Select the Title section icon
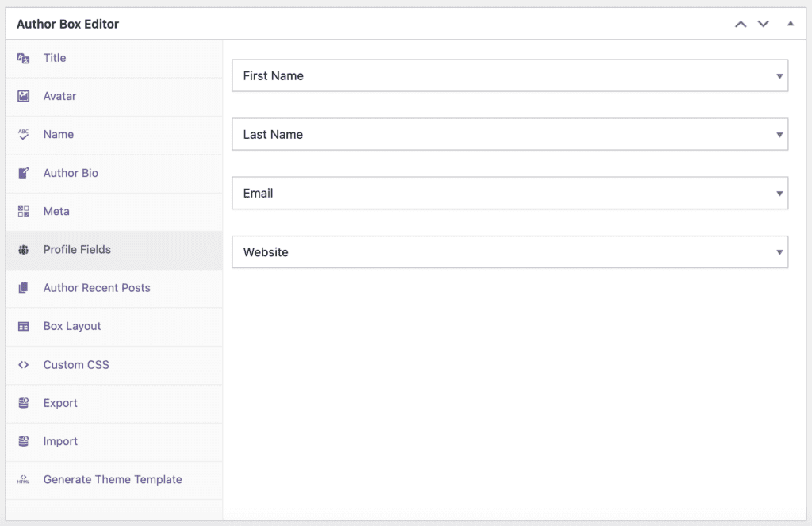Image resolution: width=812 pixels, height=526 pixels. tap(23, 57)
